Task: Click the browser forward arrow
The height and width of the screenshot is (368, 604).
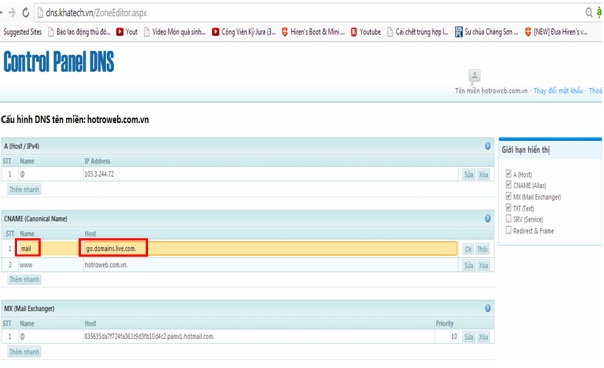Action: 12,13
